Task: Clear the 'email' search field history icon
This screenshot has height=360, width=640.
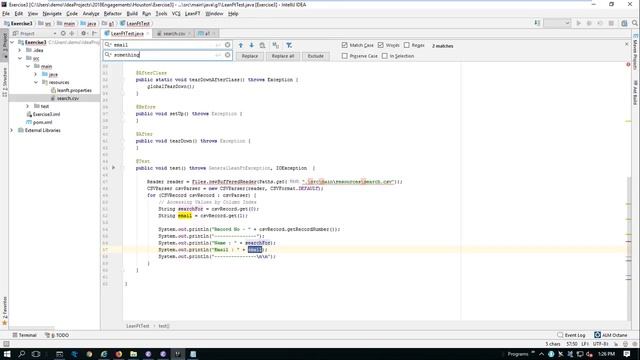Action: (x=228, y=44)
